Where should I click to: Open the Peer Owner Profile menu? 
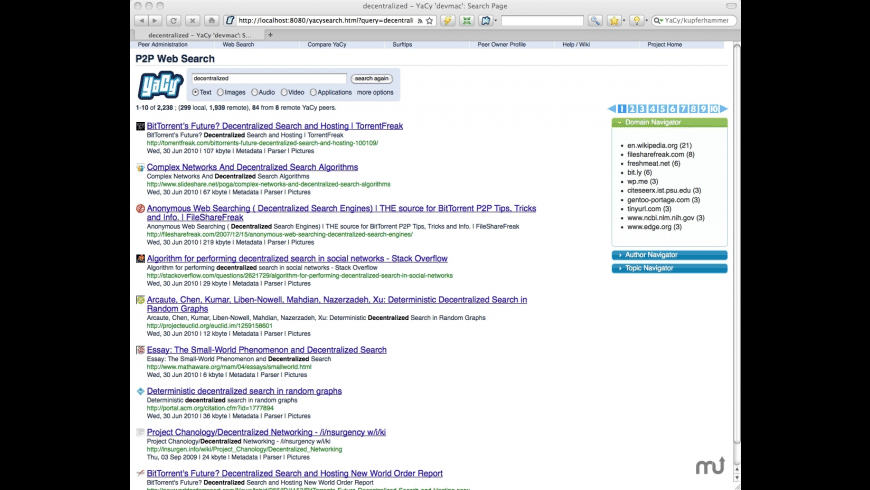(x=502, y=44)
